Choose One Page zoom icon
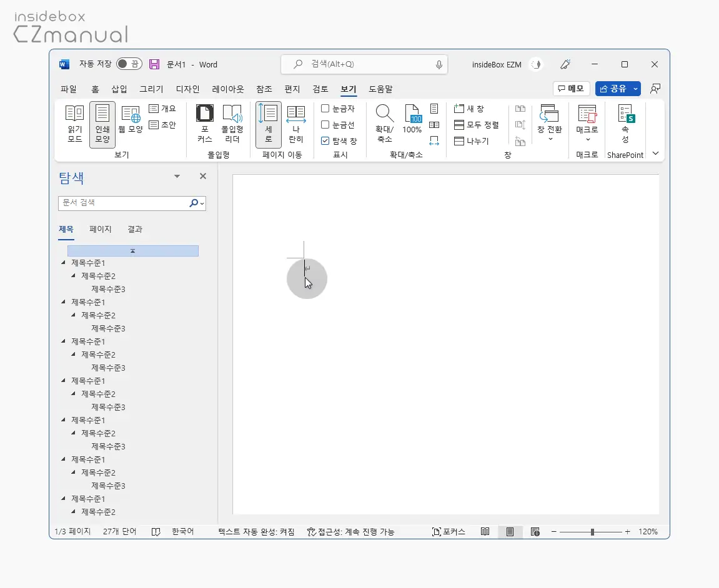This screenshot has height=588, width=719. pos(434,109)
